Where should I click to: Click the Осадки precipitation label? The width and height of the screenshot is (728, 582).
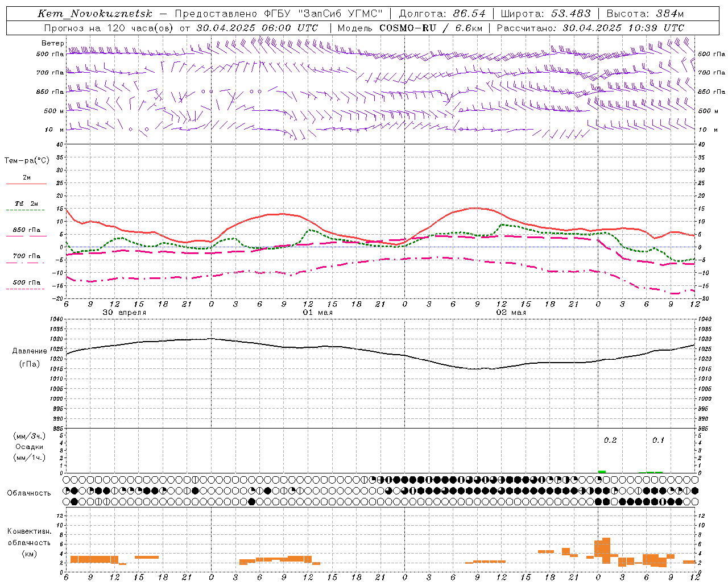coord(29,447)
